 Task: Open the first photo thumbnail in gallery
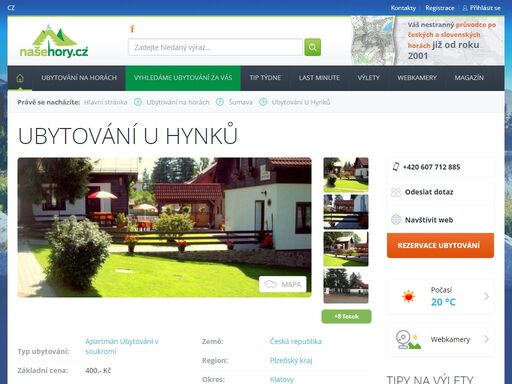pyautogui.click(x=346, y=175)
